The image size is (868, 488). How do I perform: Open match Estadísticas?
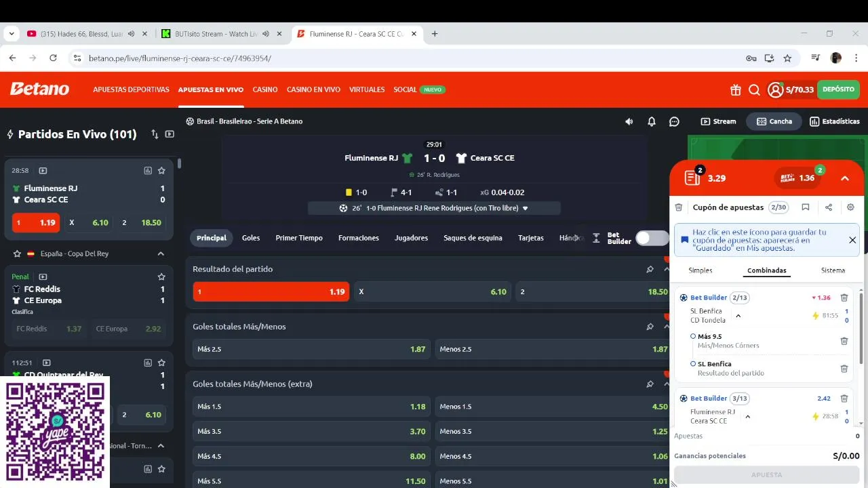[x=834, y=121]
